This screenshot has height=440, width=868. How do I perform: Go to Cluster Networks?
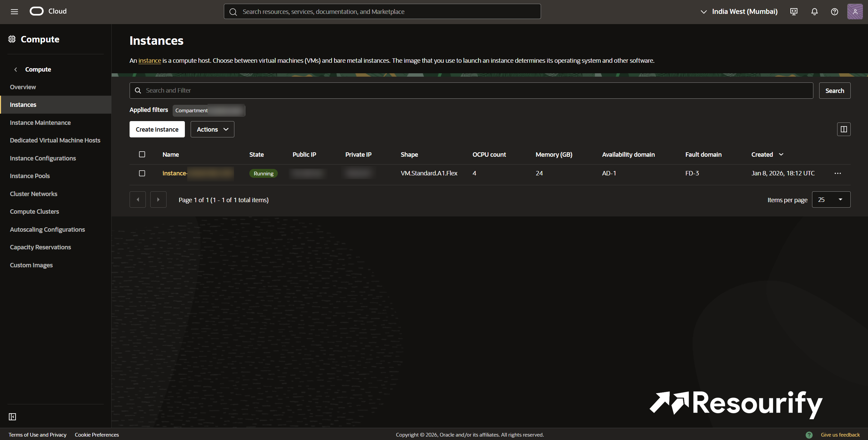(x=34, y=194)
